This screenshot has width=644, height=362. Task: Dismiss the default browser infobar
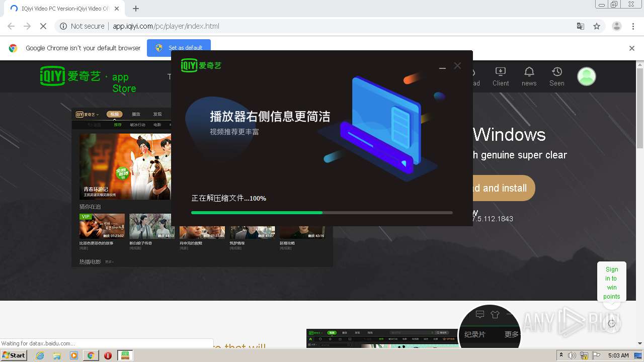pyautogui.click(x=632, y=48)
